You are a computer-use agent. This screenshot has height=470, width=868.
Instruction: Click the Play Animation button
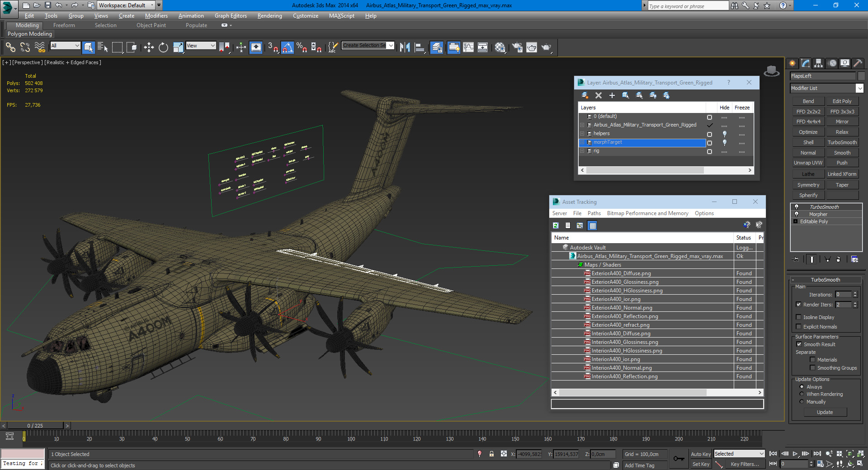pyautogui.click(x=795, y=454)
